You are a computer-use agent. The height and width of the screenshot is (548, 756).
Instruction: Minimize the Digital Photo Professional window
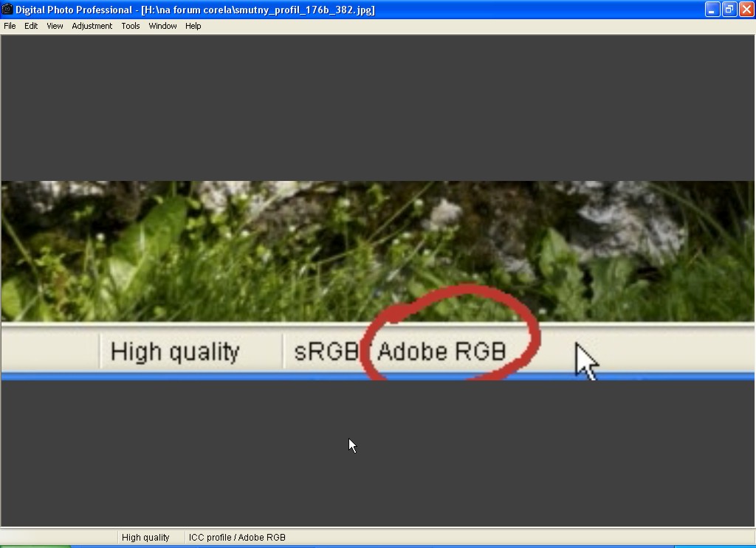coord(712,10)
